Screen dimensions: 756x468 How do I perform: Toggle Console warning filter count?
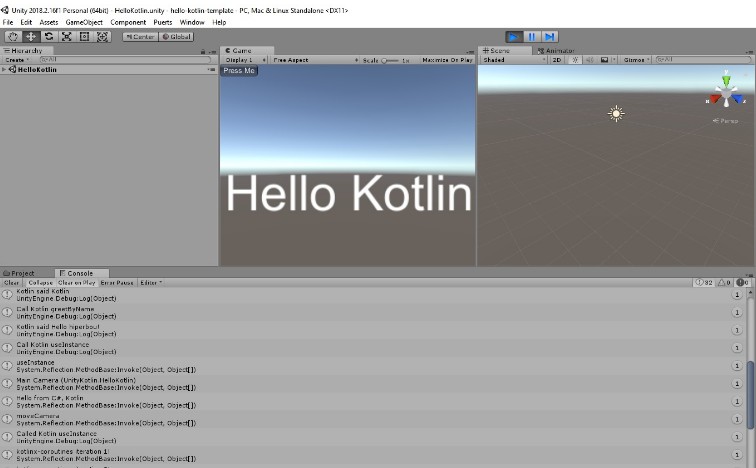[724, 283]
